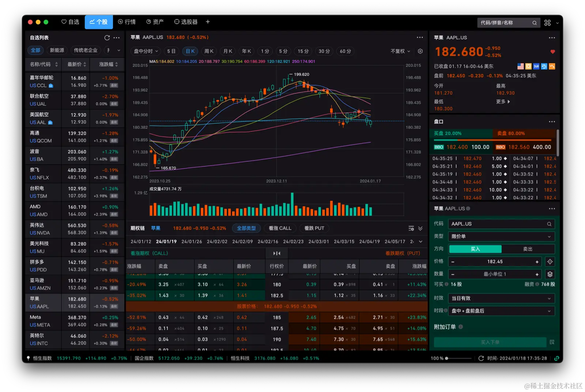Viewport: 585px width, 392px height.
Task: Open more options in 自选列表 header
Action: click(x=117, y=38)
